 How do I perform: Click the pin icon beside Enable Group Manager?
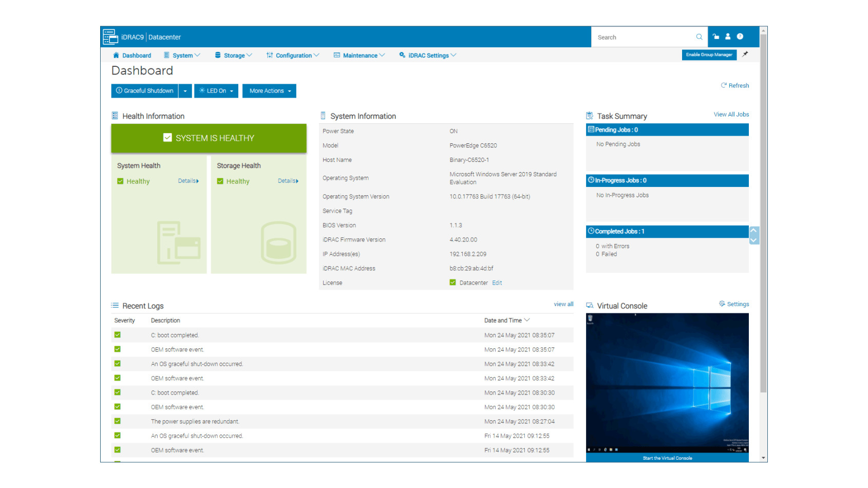click(x=745, y=54)
